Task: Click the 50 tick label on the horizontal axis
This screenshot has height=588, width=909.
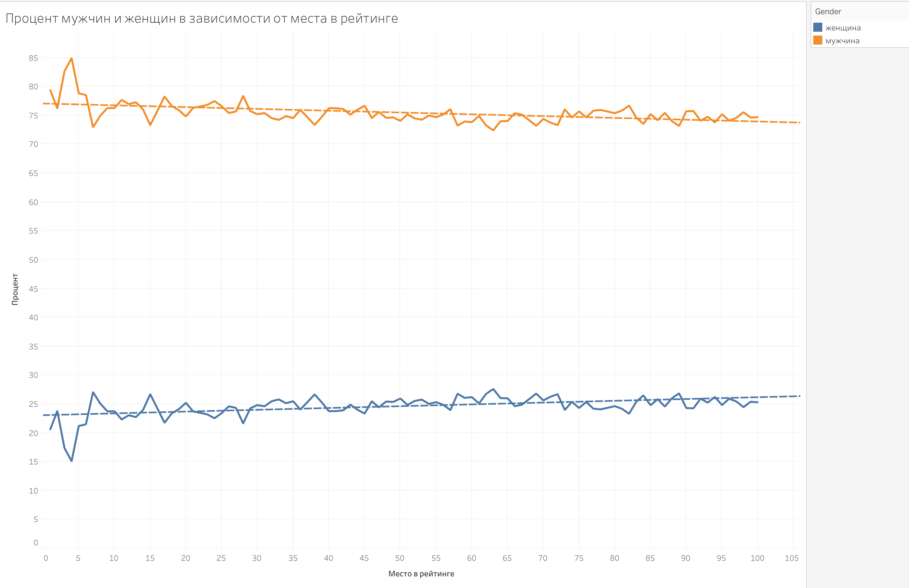Action: 400,558
